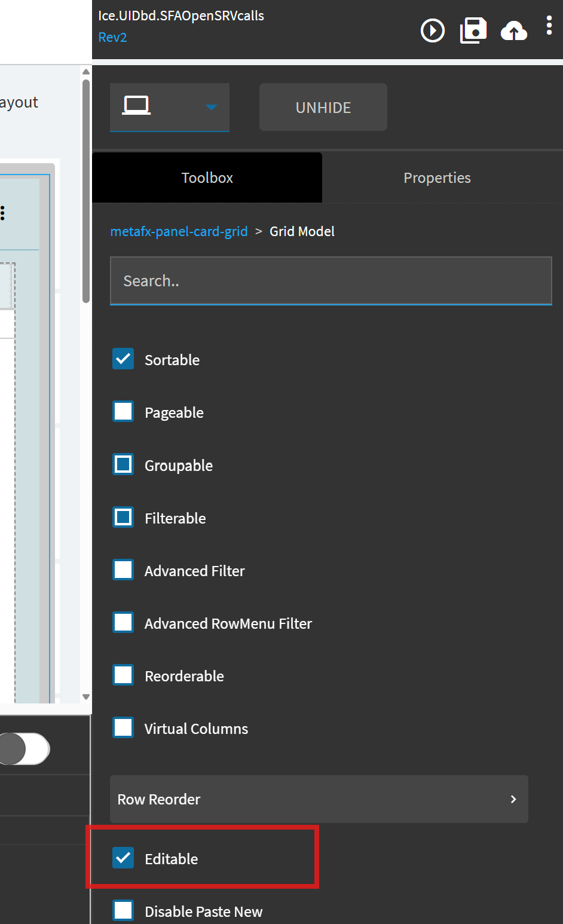Switch to the Toolbox tab
This screenshot has width=563, height=924.
[207, 178]
